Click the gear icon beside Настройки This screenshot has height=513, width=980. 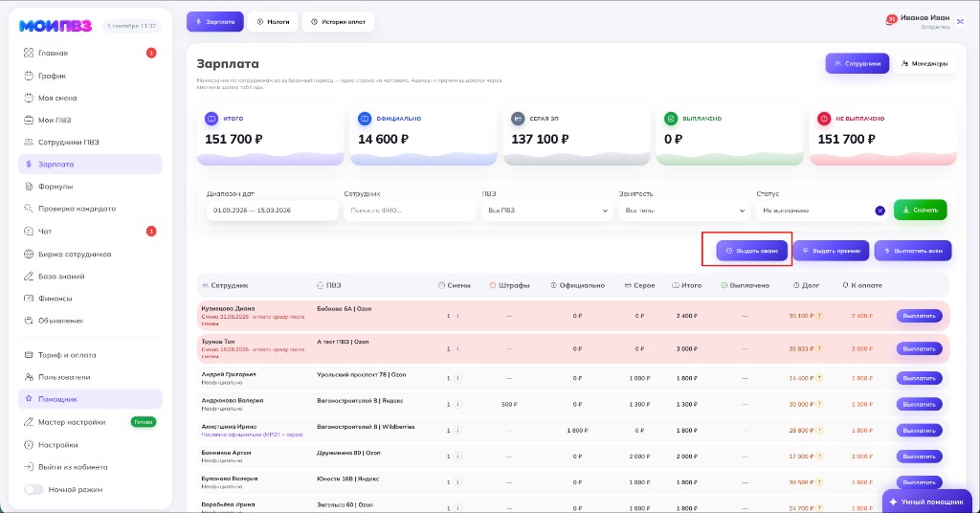pos(28,445)
